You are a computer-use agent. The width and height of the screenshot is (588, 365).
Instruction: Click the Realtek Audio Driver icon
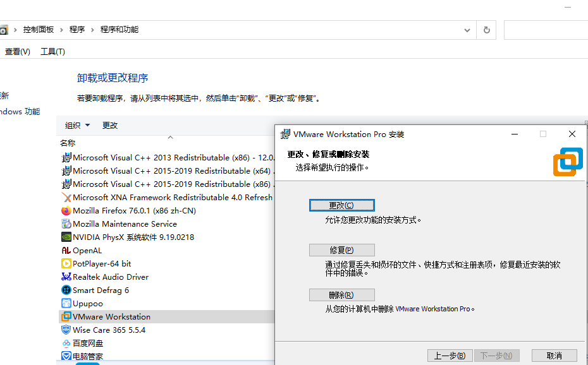(66, 277)
